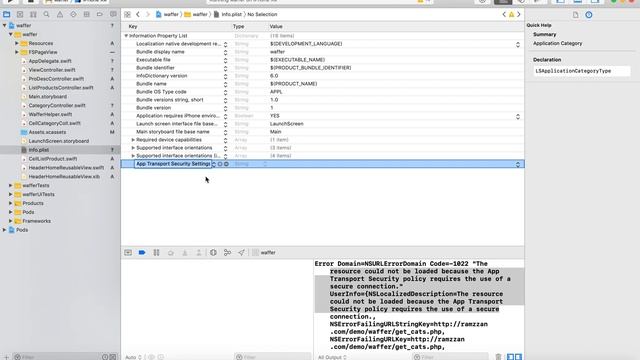This screenshot has height=360, width=640.
Task: Expand Required device capabilities row
Action: click(x=133, y=140)
